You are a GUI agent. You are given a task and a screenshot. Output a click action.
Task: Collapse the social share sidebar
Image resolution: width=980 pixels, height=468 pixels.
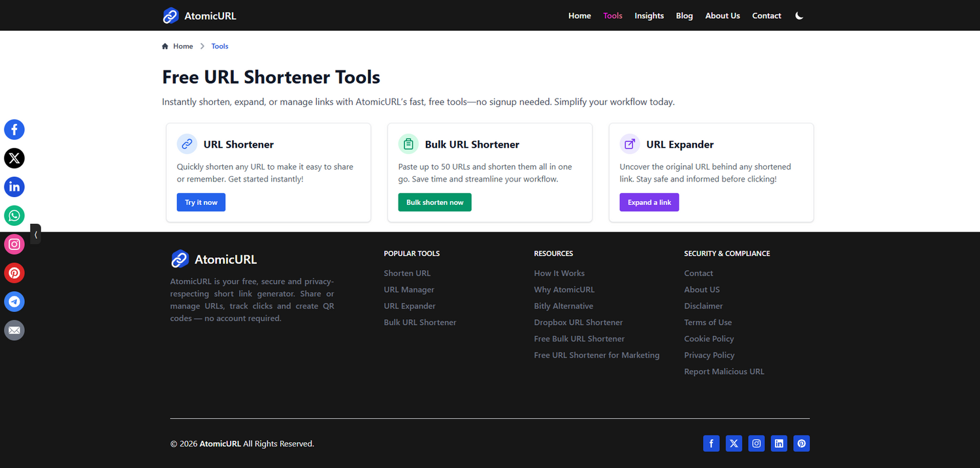pos(36,234)
